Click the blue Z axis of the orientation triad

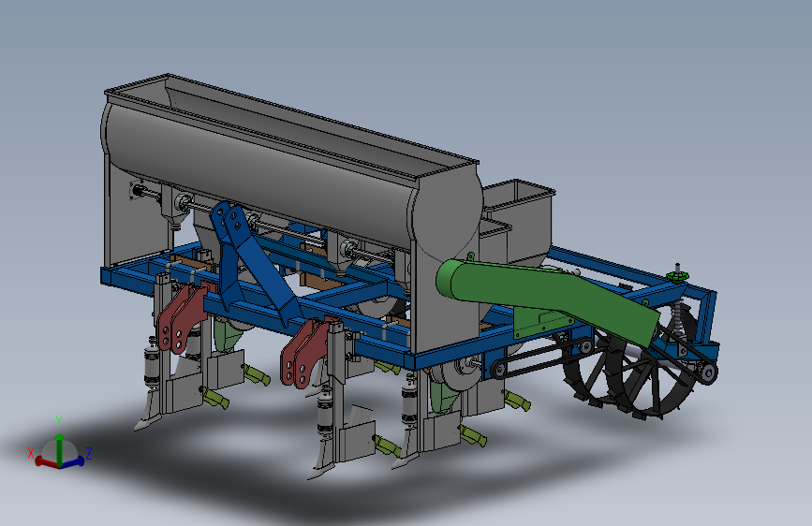pos(73,461)
